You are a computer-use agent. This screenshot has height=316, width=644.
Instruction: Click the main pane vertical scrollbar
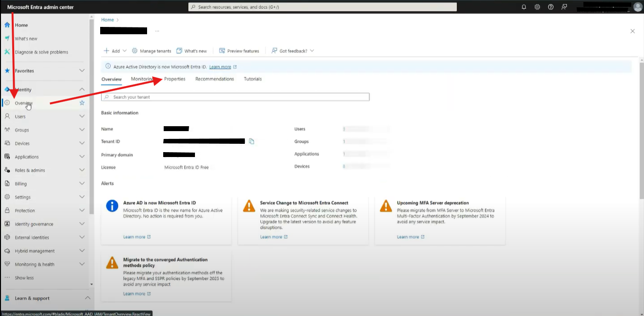pos(642,130)
